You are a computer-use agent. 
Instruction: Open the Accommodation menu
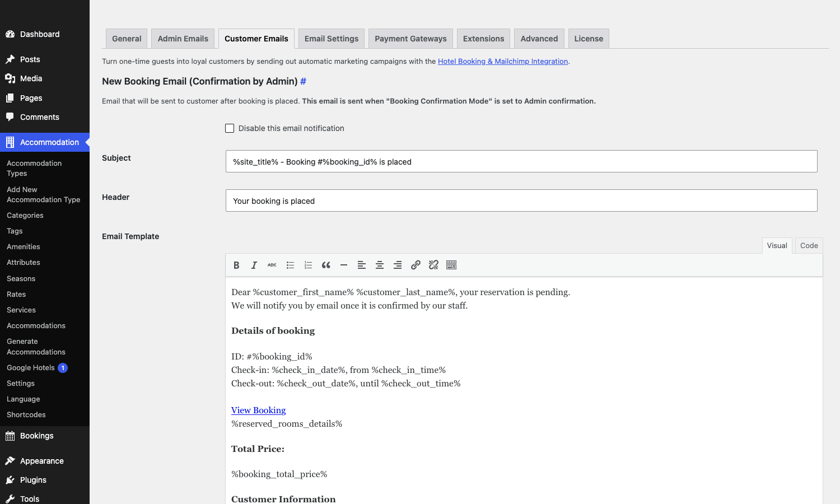click(x=45, y=142)
